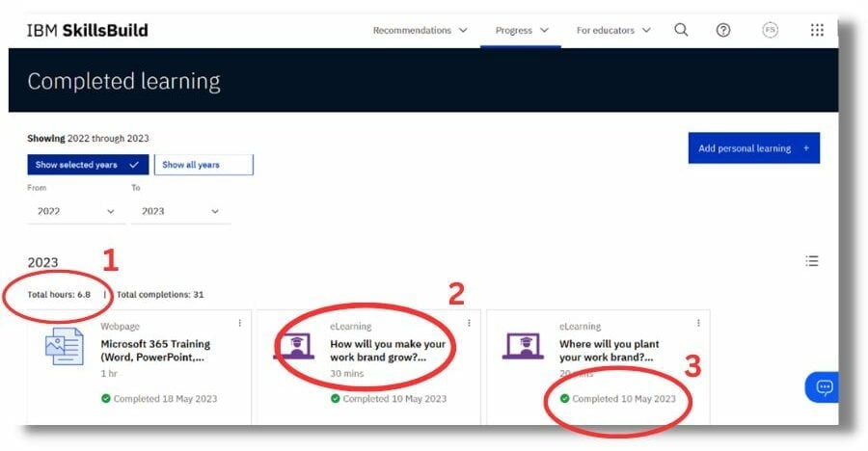
Task: Open the help question mark icon
Action: (723, 30)
